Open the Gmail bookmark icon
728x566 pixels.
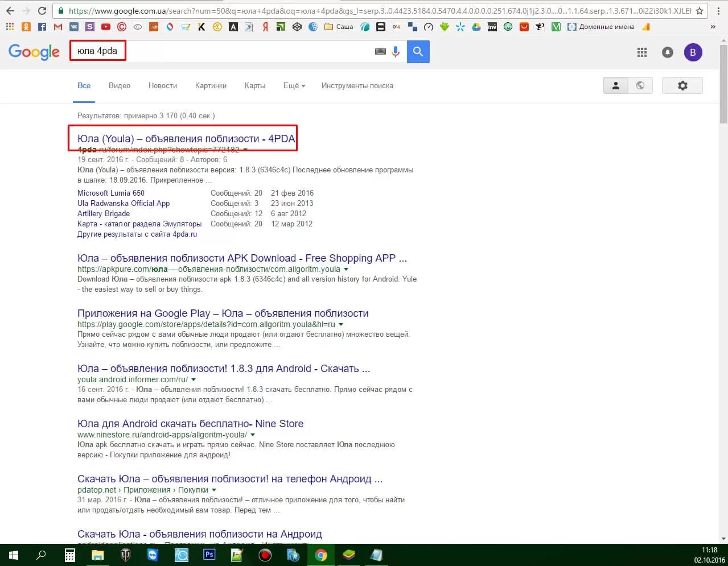click(x=58, y=27)
